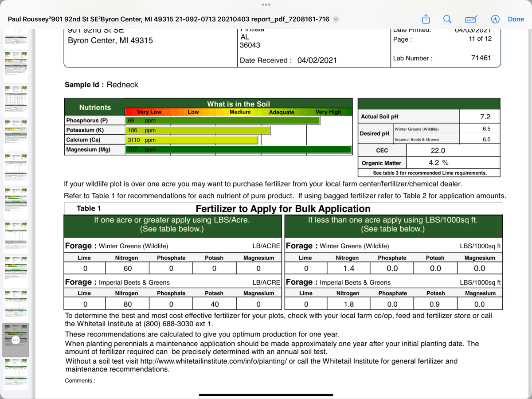Tap the document title text in toolbar
Viewport: 532px width, 399px height.
(x=168, y=19)
